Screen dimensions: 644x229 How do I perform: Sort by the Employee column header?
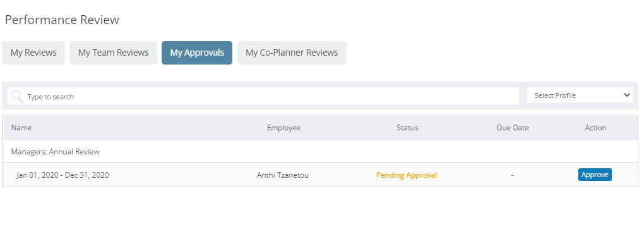coord(284,128)
